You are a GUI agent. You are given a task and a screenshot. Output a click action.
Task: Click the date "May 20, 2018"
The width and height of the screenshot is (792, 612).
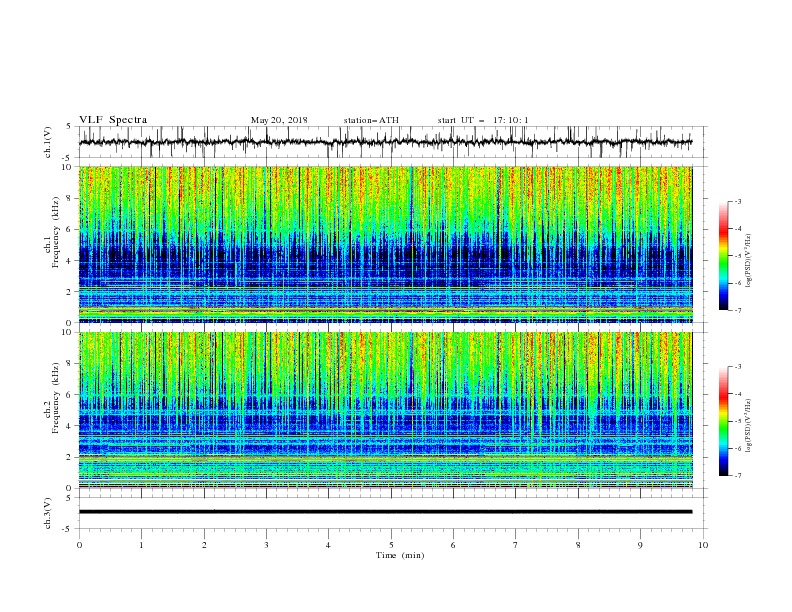tap(279, 120)
